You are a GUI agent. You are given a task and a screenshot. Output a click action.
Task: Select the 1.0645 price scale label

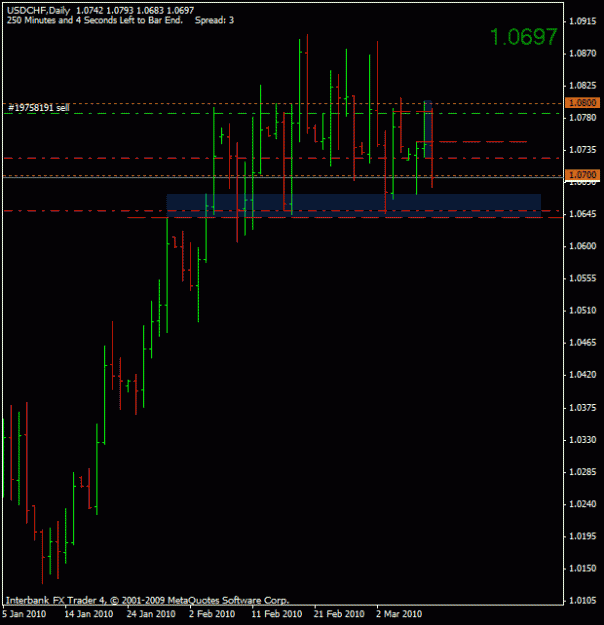click(582, 214)
